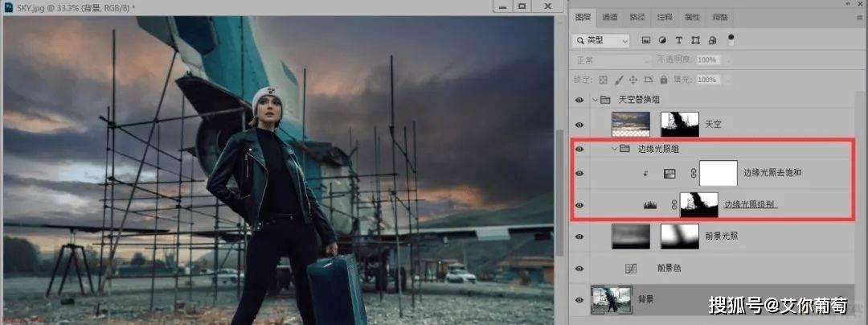Lock all padlock icon
Screen dimensions: 868x325
click(664, 80)
